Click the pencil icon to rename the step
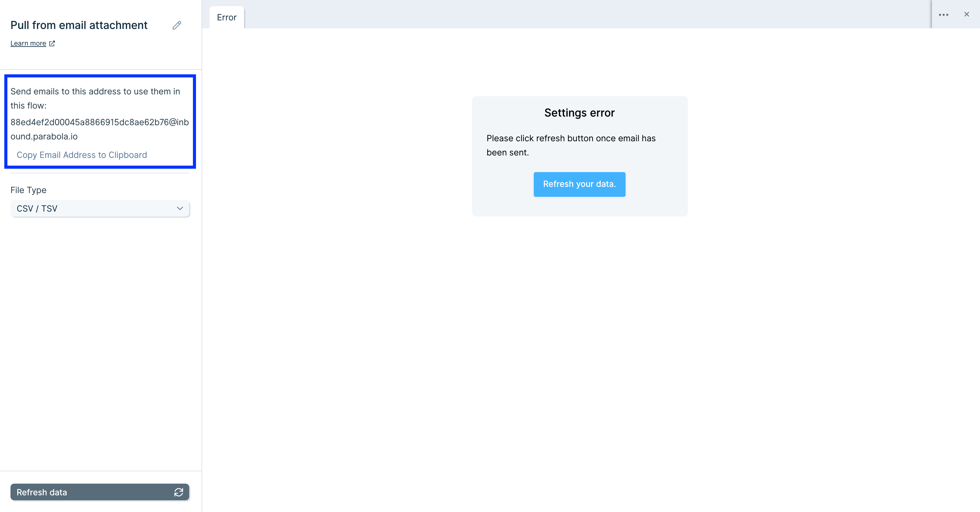Viewport: 980px width, 512px height. pos(177,26)
